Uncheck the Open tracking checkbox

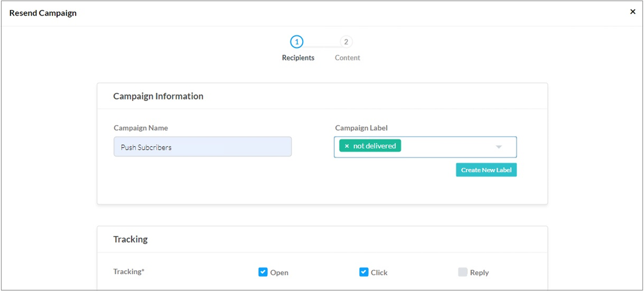click(263, 272)
